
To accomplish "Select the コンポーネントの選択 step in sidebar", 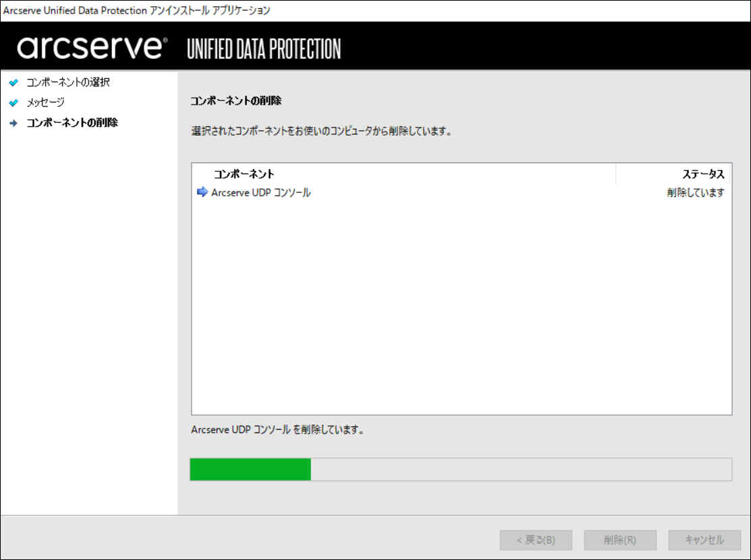I will [x=68, y=82].
